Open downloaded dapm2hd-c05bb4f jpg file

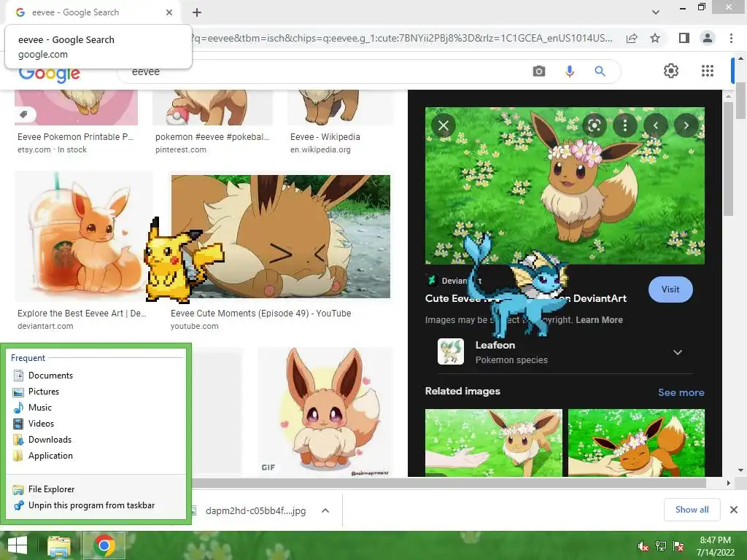tap(255, 511)
